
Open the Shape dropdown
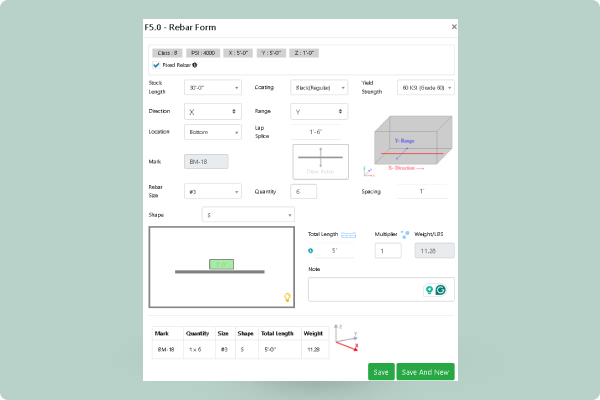[248, 214]
